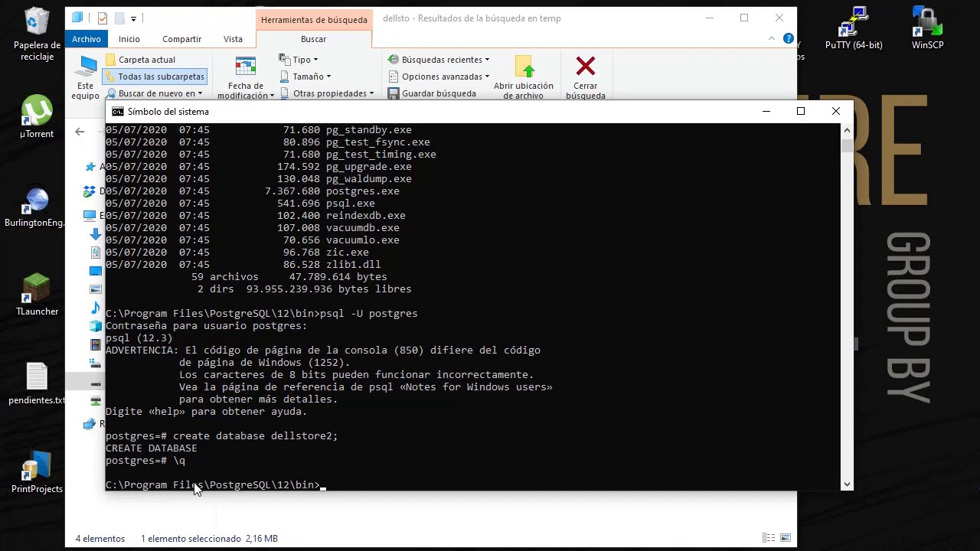Click 'create database dellstore2;' command text
This screenshot has height=551, width=980.
point(256,436)
